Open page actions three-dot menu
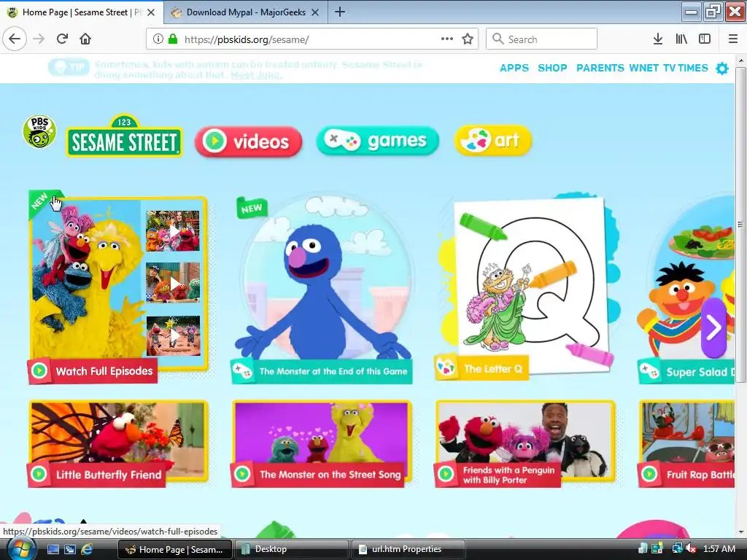The height and width of the screenshot is (560, 747). point(447,39)
